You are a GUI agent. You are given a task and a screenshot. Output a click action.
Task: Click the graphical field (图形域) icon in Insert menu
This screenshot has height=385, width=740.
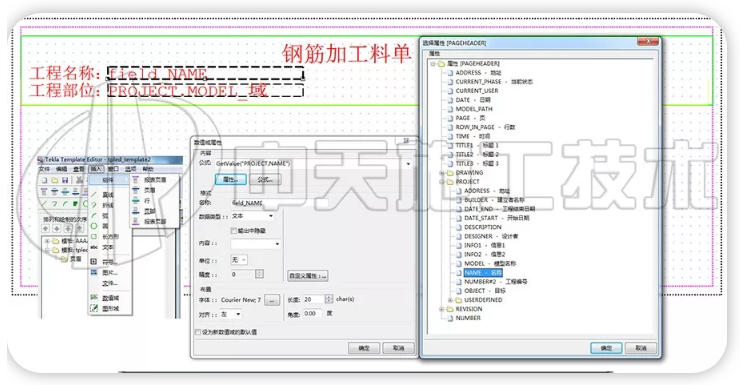93,308
